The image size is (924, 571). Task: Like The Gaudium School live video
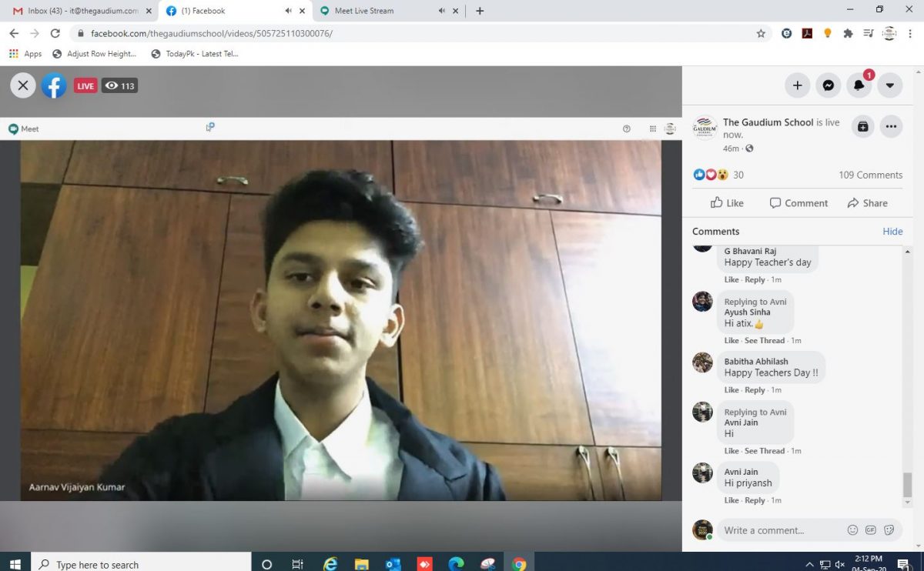727,203
